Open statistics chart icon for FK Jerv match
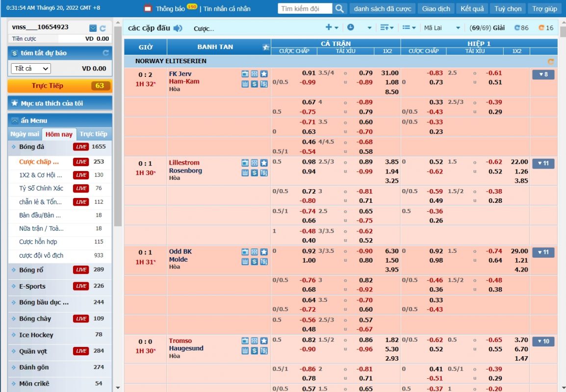The width and height of the screenshot is (566, 392). [245, 84]
